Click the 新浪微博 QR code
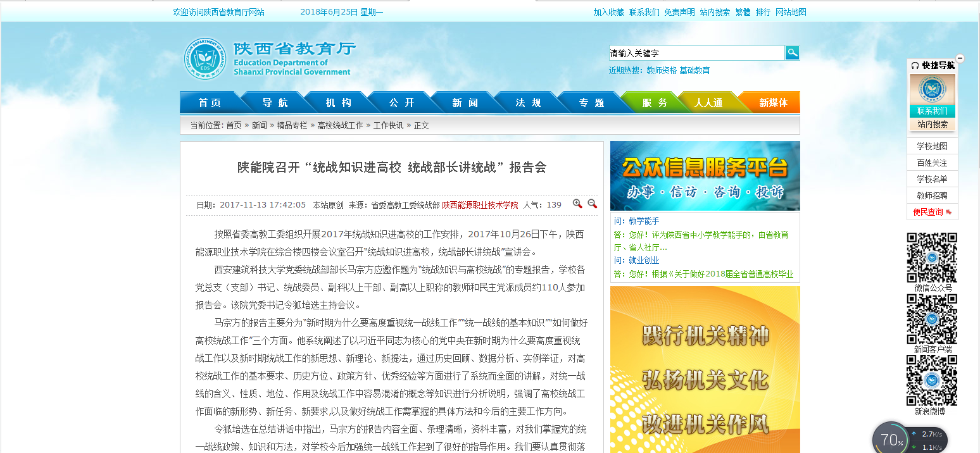980x453 pixels. pos(932,380)
